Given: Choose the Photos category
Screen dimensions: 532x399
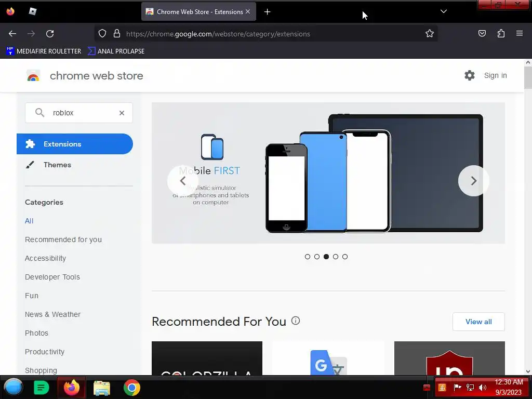Looking at the screenshot, I should pos(37,333).
